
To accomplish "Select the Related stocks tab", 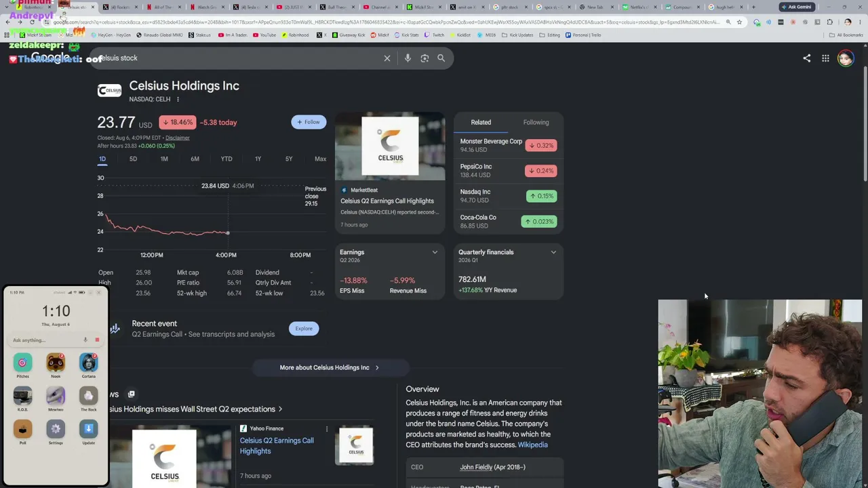I will click(x=481, y=123).
